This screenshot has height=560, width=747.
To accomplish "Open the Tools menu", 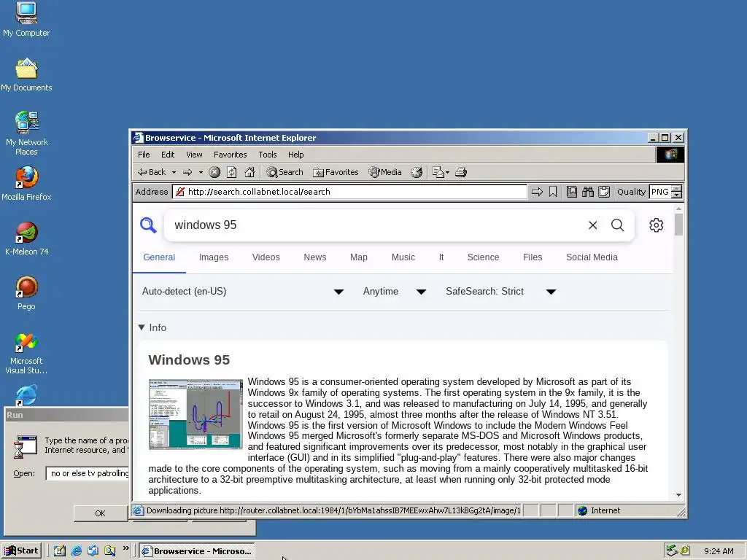I will tap(267, 155).
